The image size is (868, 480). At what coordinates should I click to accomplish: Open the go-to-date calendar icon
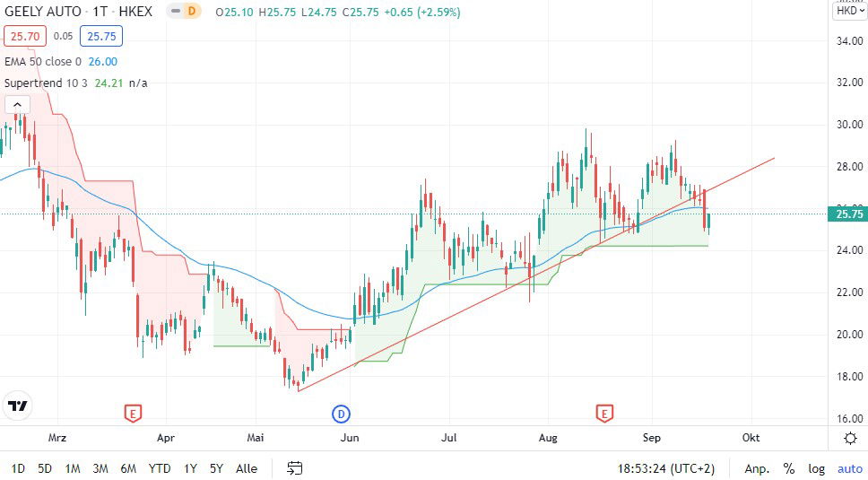(294, 468)
